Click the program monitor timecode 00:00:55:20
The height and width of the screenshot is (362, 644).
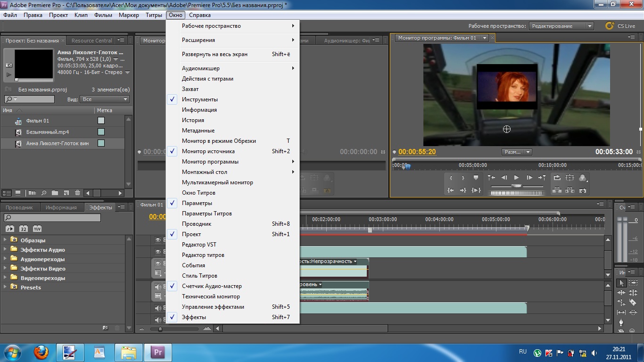(x=417, y=152)
